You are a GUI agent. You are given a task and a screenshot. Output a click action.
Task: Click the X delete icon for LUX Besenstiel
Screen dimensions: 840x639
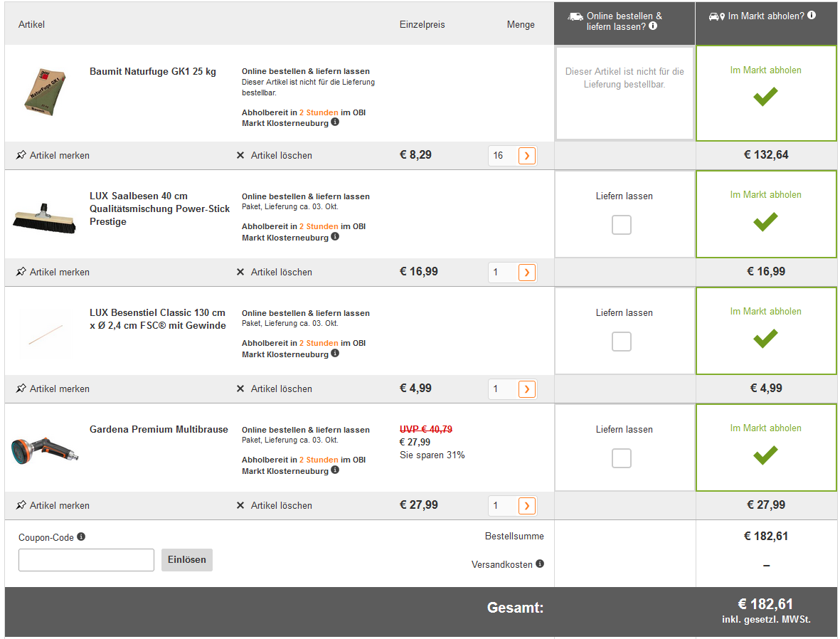tap(240, 389)
